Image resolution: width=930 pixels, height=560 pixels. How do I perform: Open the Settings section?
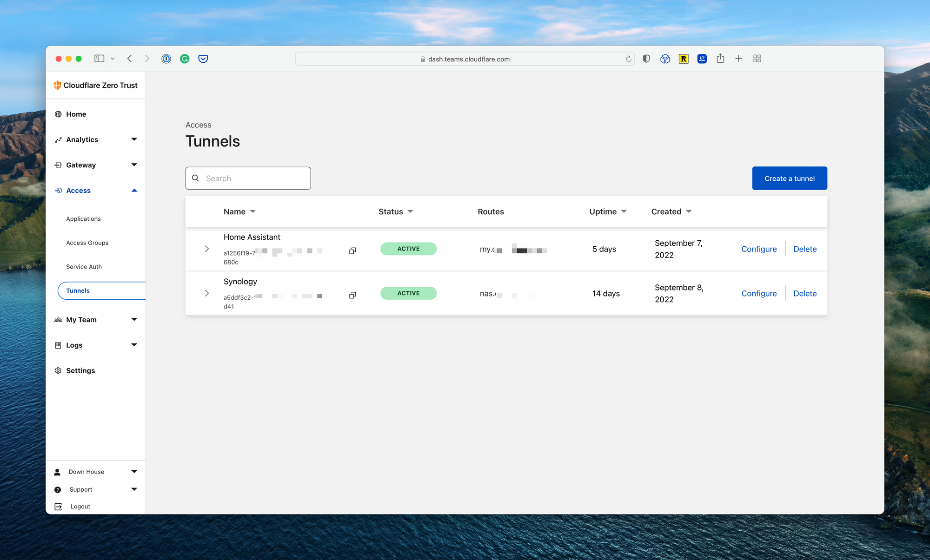point(80,369)
